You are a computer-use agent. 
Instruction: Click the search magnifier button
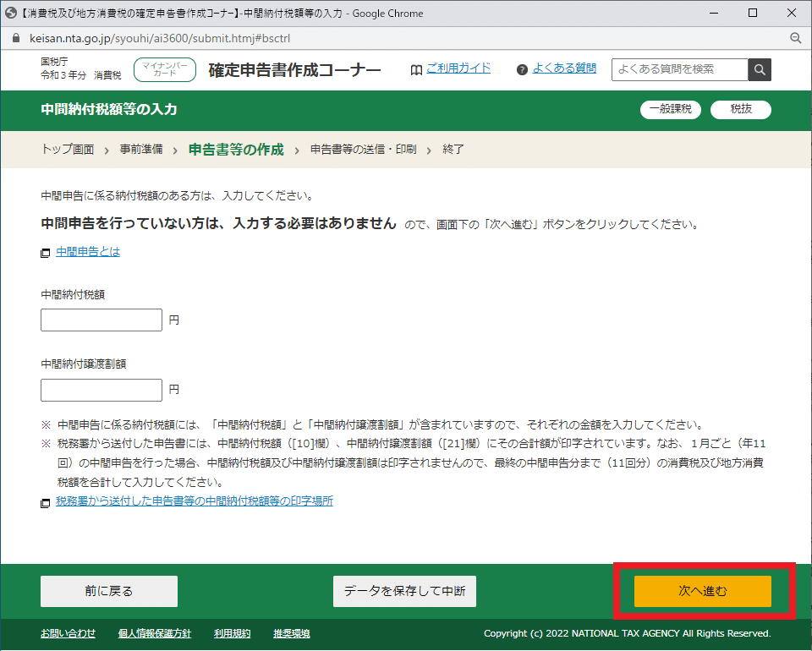pyautogui.click(x=760, y=70)
